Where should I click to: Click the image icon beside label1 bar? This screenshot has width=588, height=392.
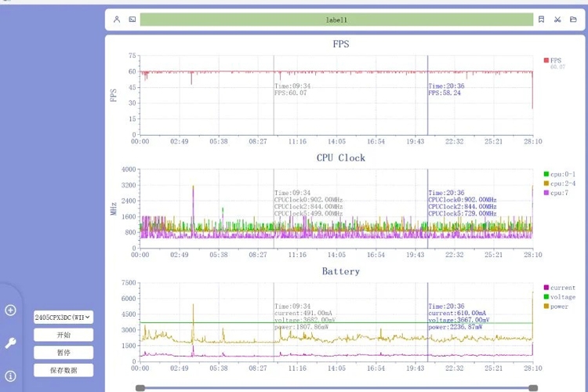tap(132, 20)
